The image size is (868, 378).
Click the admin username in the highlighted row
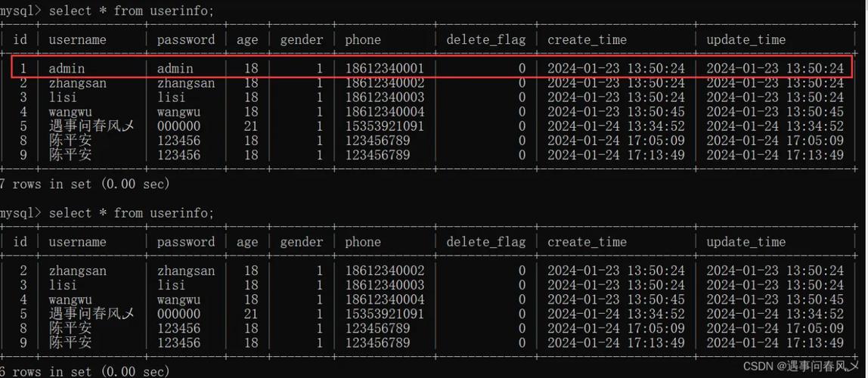click(67, 69)
